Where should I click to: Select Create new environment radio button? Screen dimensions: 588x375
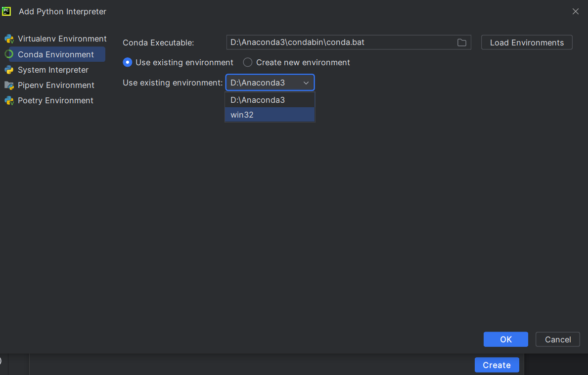(247, 62)
